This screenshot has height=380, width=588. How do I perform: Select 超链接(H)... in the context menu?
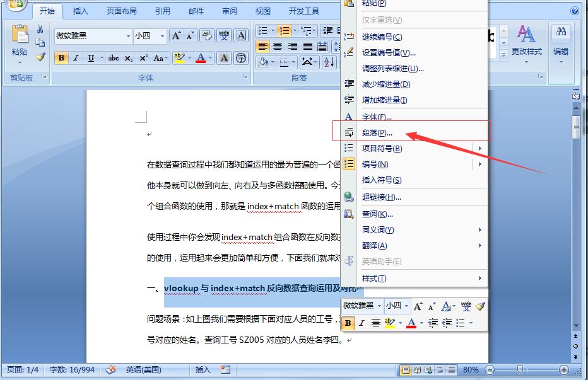point(415,197)
